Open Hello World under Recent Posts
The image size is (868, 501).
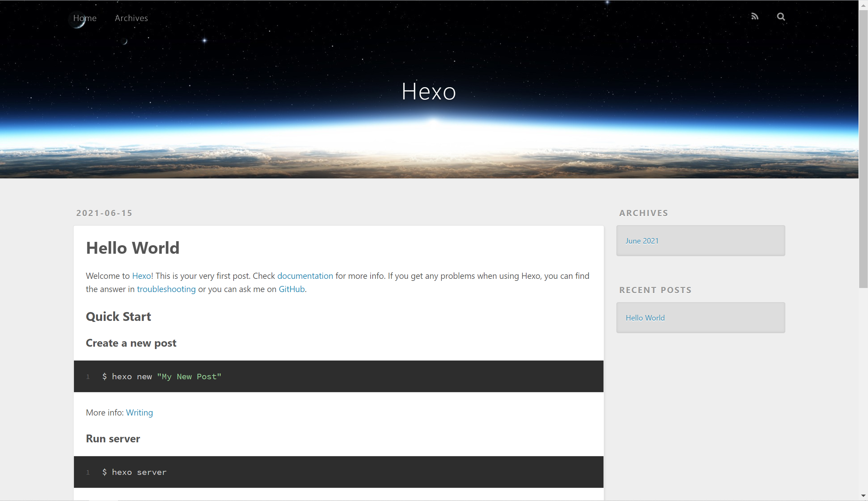[x=645, y=318]
